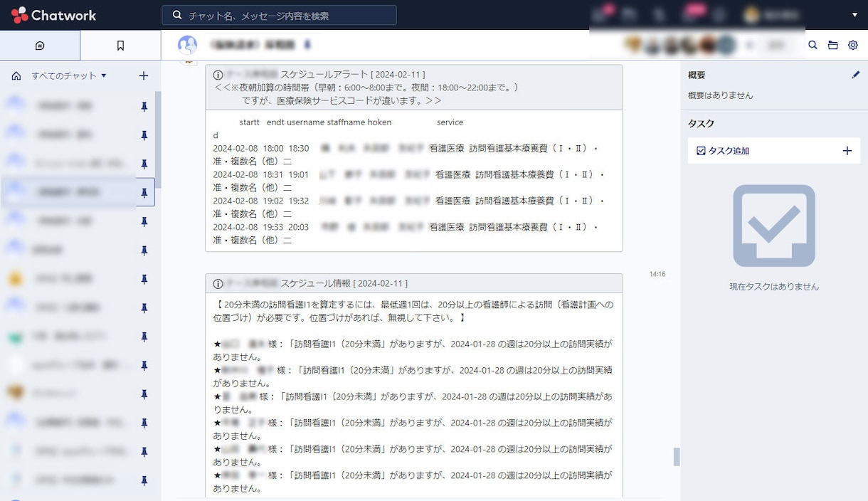
Task: Click the タスク section heading
Action: pyautogui.click(x=701, y=124)
